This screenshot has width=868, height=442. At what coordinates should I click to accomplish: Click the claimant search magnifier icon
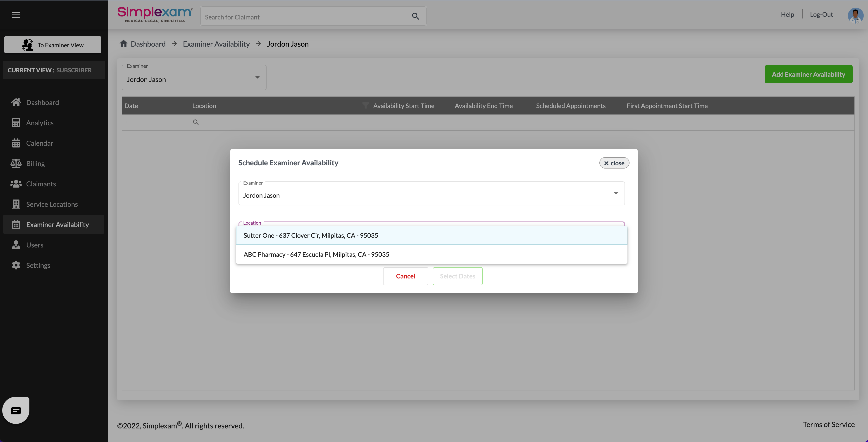tap(415, 16)
